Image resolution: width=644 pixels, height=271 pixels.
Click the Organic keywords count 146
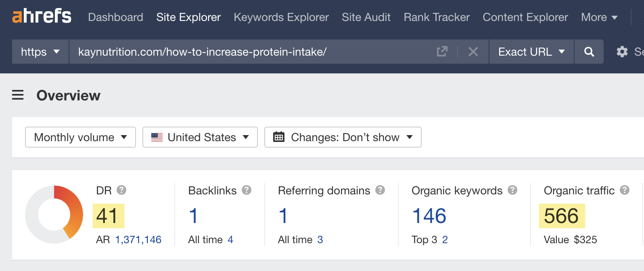click(x=429, y=216)
